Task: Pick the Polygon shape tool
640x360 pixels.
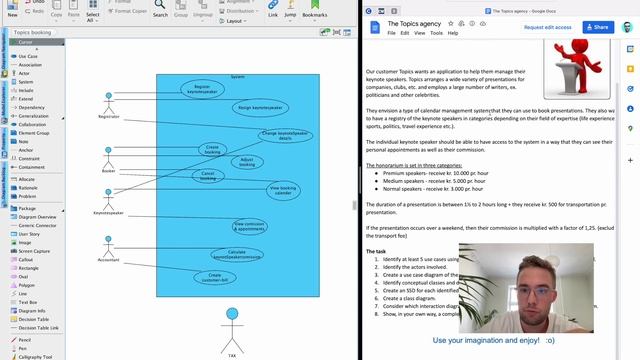Action: pyautogui.click(x=26, y=285)
